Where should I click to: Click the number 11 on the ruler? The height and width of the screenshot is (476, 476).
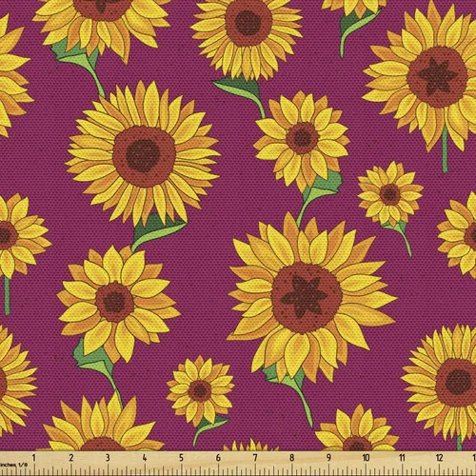403,458
